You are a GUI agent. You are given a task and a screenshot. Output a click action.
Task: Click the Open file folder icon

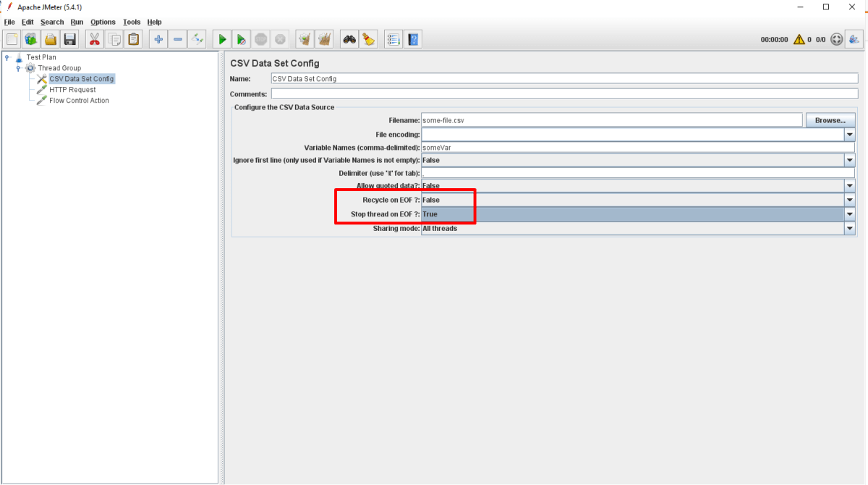click(x=51, y=39)
